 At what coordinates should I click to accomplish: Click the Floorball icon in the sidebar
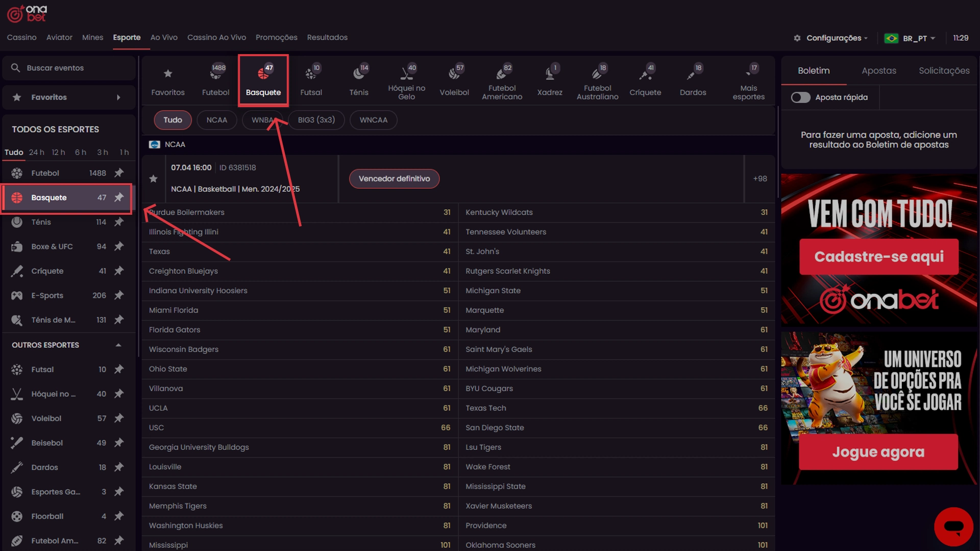[x=17, y=516]
